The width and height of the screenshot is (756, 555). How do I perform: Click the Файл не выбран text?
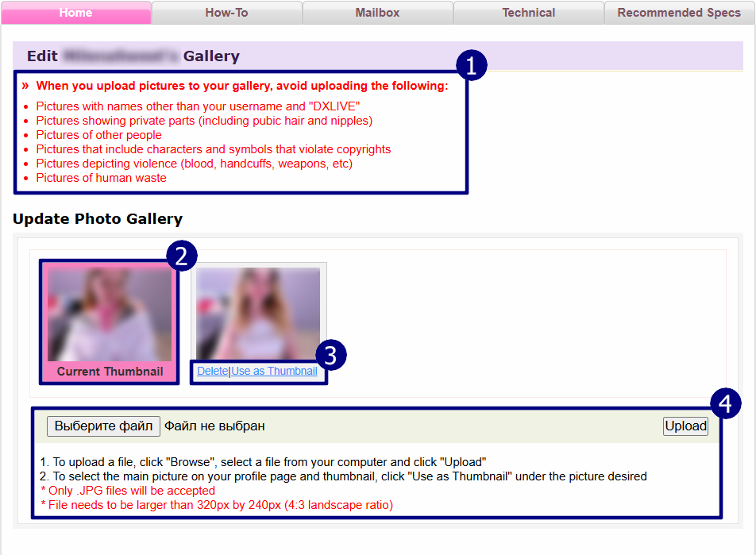(214, 426)
